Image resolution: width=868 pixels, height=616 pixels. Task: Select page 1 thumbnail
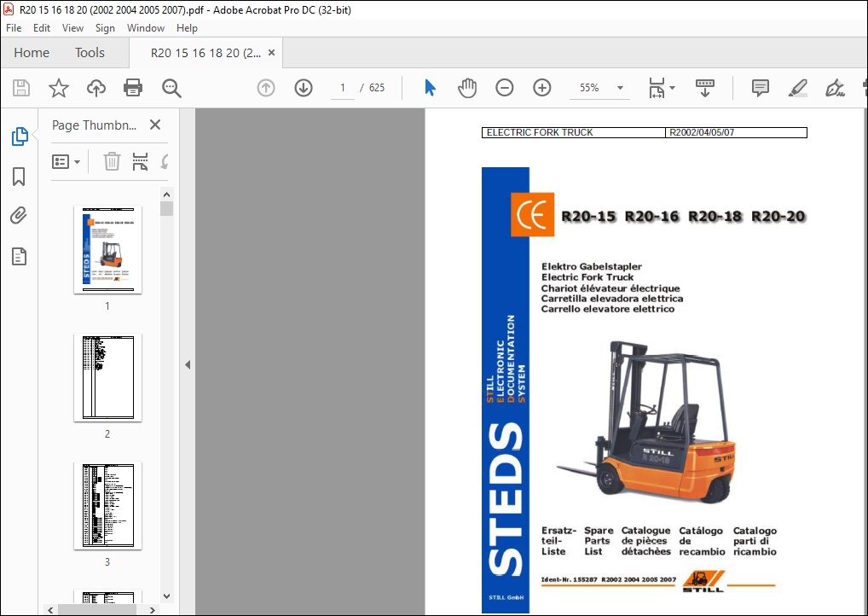[107, 249]
